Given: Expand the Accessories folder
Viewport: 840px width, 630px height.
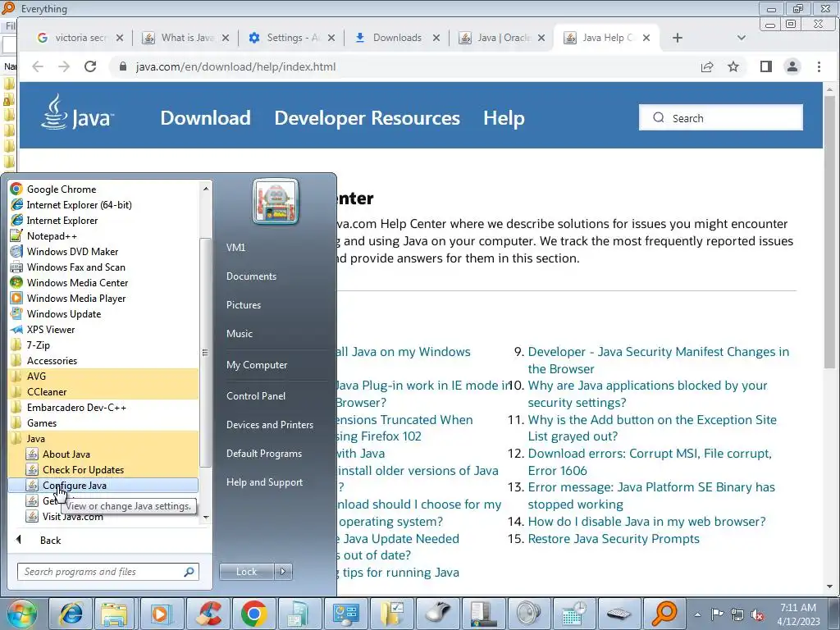Looking at the screenshot, I should 52,361.
